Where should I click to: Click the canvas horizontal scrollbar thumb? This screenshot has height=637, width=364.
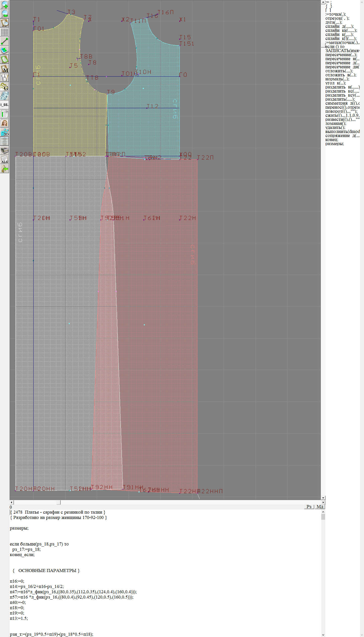point(58,502)
